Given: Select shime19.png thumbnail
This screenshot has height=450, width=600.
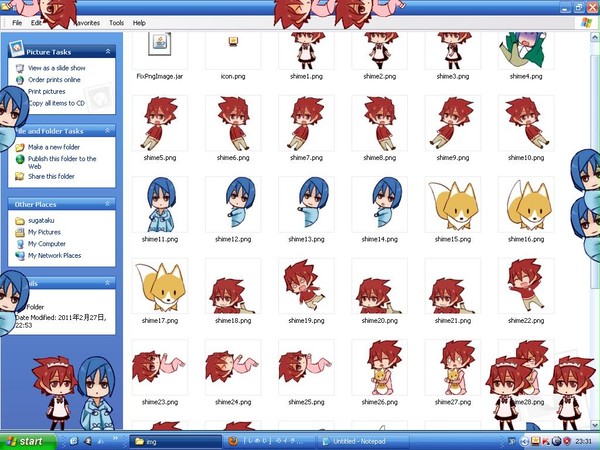Looking at the screenshot, I should (307, 286).
